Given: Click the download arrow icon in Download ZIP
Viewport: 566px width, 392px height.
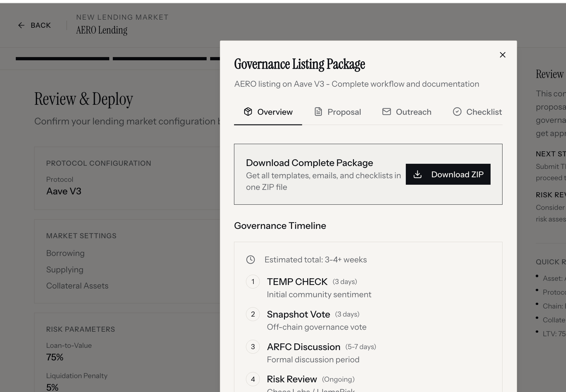Looking at the screenshot, I should pos(417,174).
